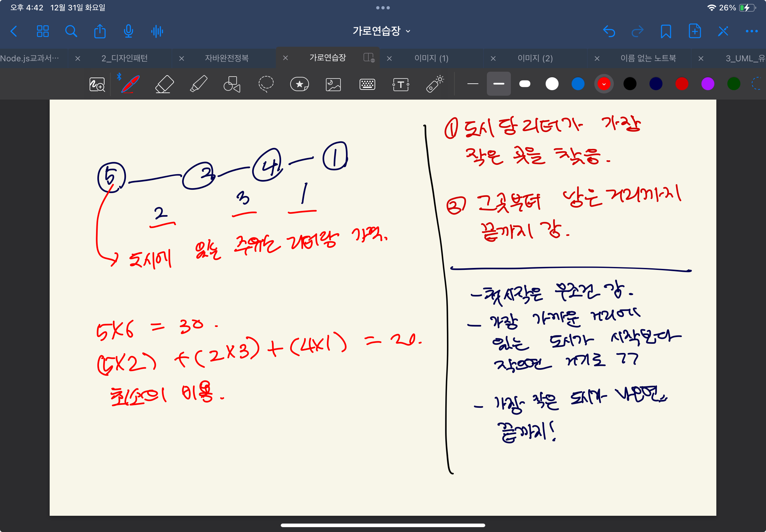Activate the Laser pointer tool
766x532 pixels.
[435, 84]
